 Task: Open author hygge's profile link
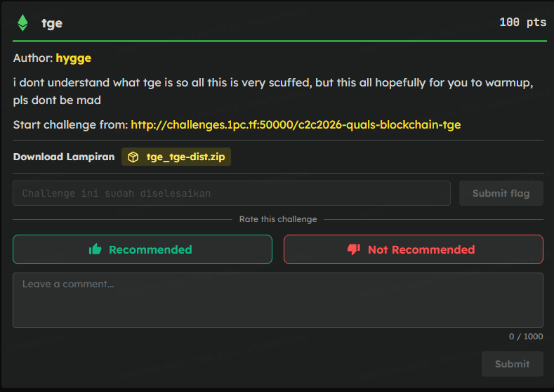click(x=74, y=58)
